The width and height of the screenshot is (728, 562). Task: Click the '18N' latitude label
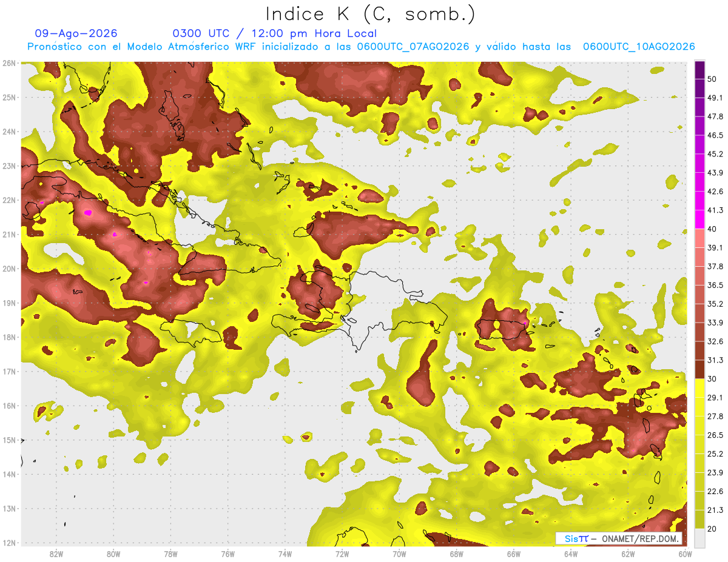point(9,337)
